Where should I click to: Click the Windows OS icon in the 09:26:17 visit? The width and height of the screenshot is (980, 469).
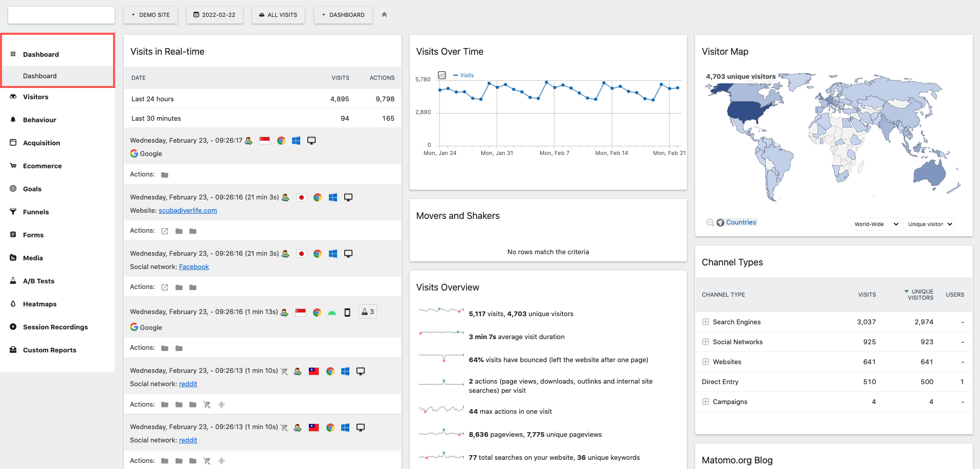coord(296,141)
